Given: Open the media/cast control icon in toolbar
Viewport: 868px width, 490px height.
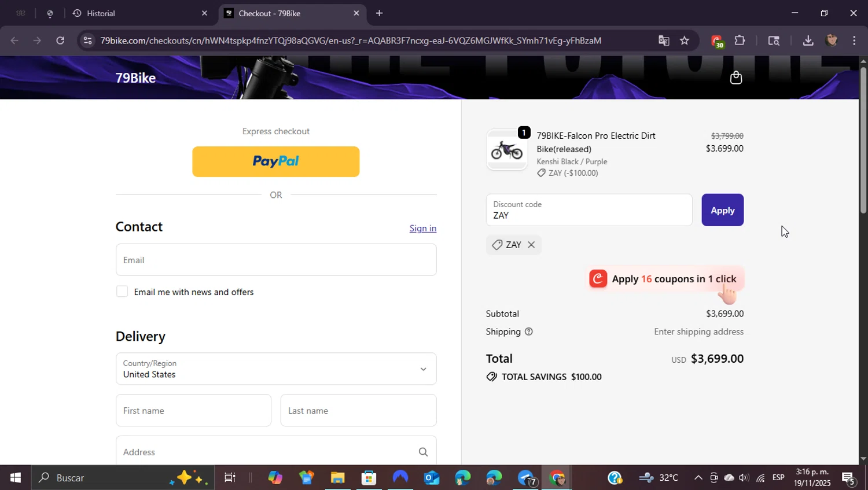Looking at the screenshot, I should [774, 40].
